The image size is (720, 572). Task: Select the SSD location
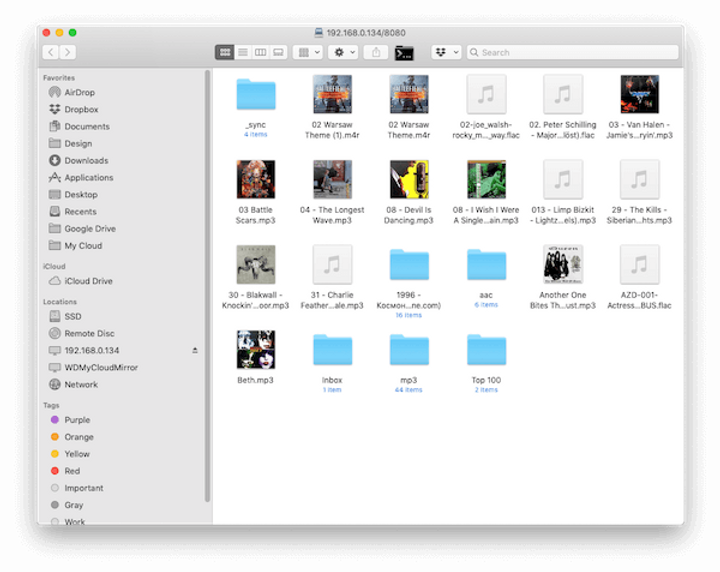[65, 316]
